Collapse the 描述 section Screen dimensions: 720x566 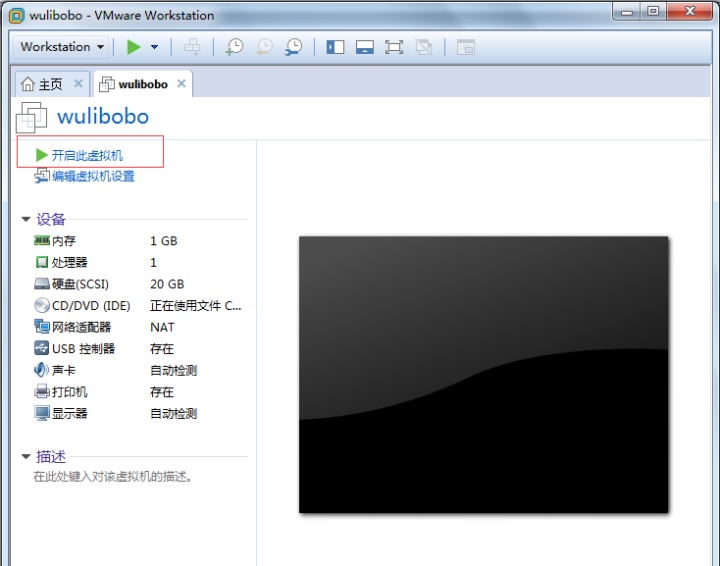click(x=26, y=456)
